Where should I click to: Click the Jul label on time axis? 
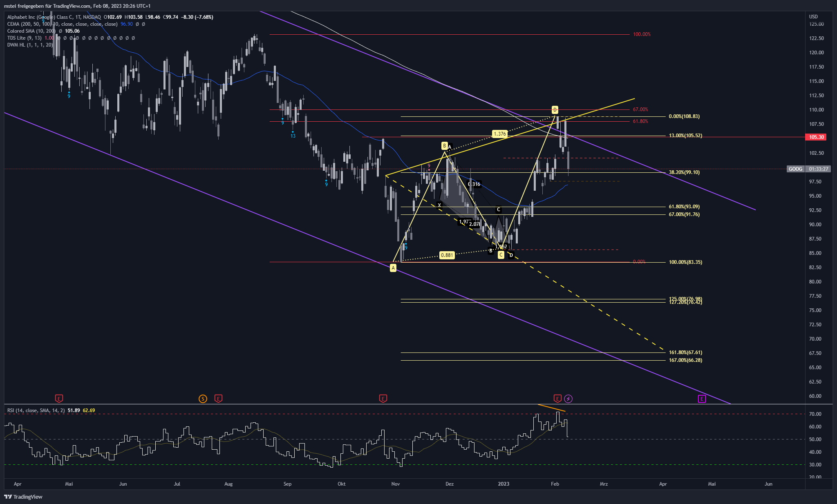click(177, 484)
